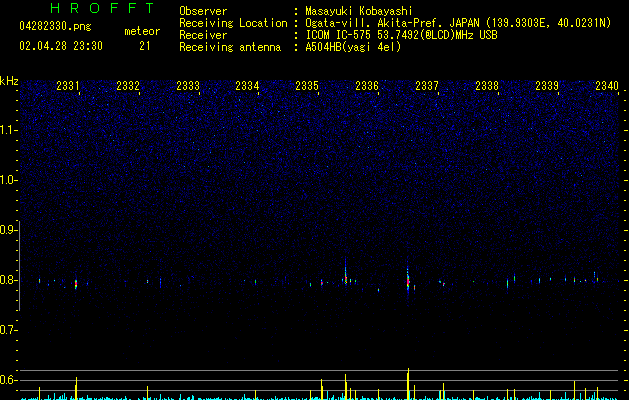Click the 2332 time marker
The image size is (629, 400).
coord(128,86)
